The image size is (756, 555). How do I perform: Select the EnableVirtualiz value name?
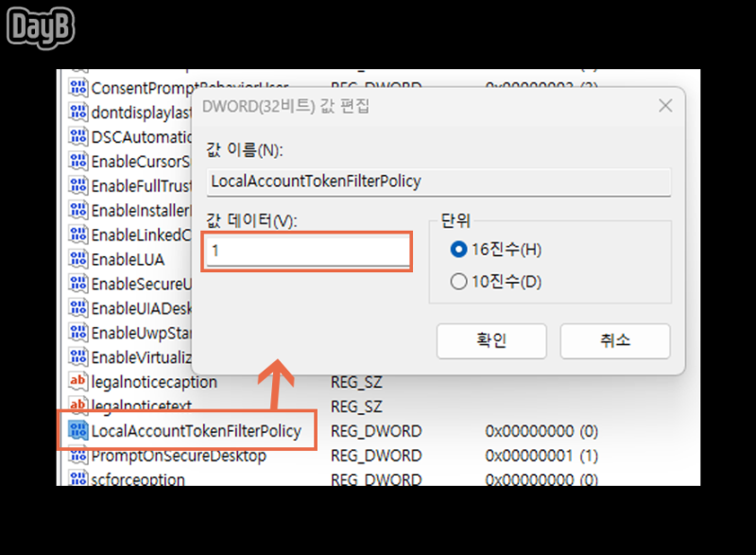(141, 357)
